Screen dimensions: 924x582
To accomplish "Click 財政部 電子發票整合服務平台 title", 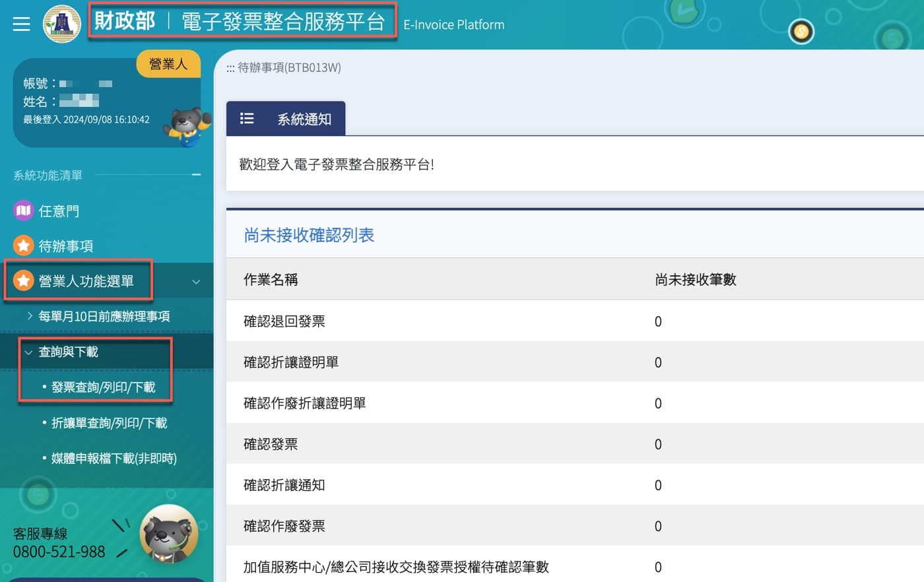I will point(240,22).
